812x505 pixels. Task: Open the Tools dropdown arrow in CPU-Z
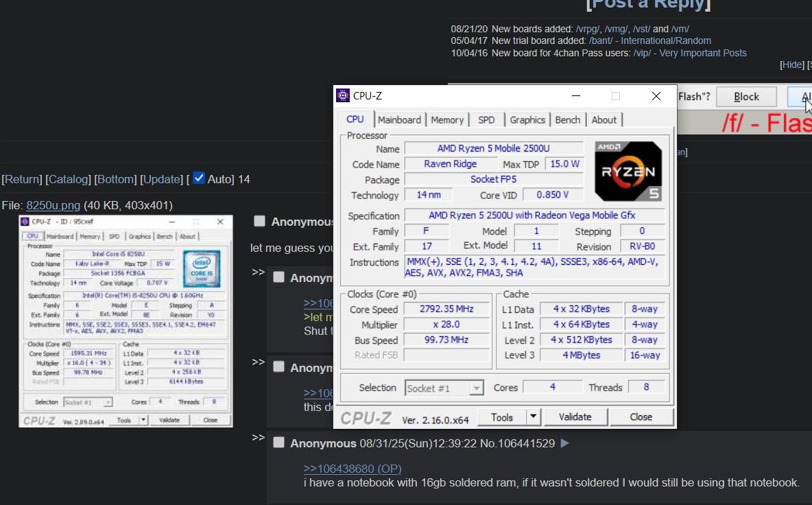point(533,417)
